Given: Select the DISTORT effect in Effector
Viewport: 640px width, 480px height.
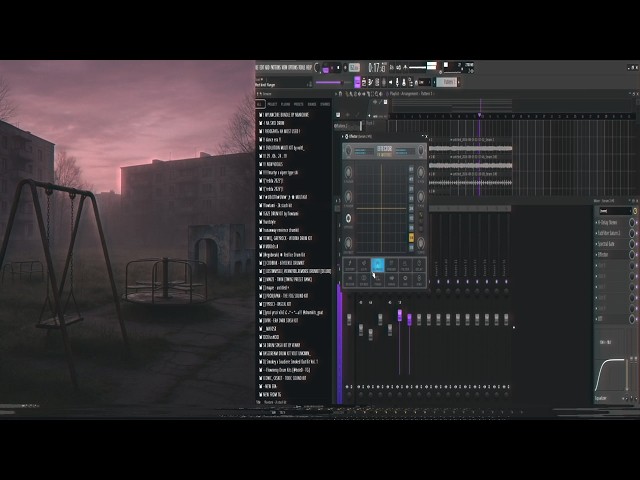Looking at the screenshot, I should click(350, 266).
